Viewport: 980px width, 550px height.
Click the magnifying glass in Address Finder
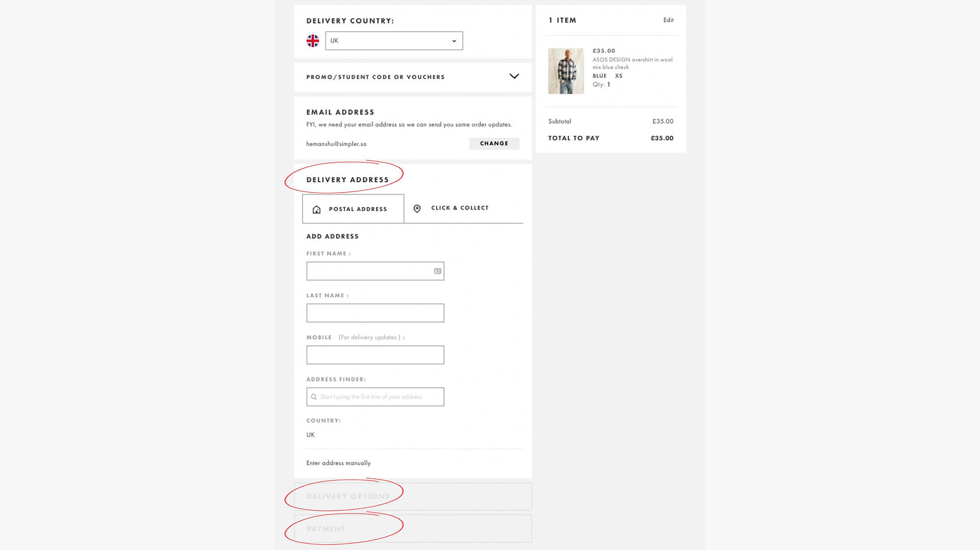313,396
